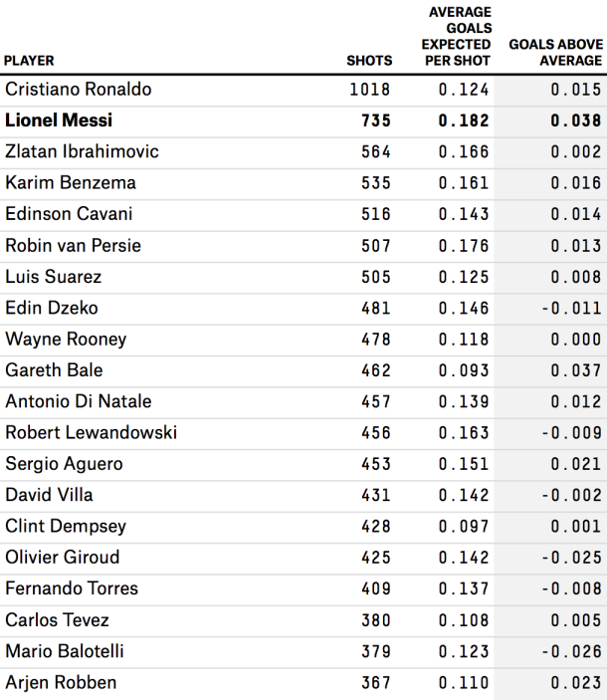The width and height of the screenshot is (607, 700).
Task: Click Karim Benzema's shots value 535
Action: coord(375,183)
